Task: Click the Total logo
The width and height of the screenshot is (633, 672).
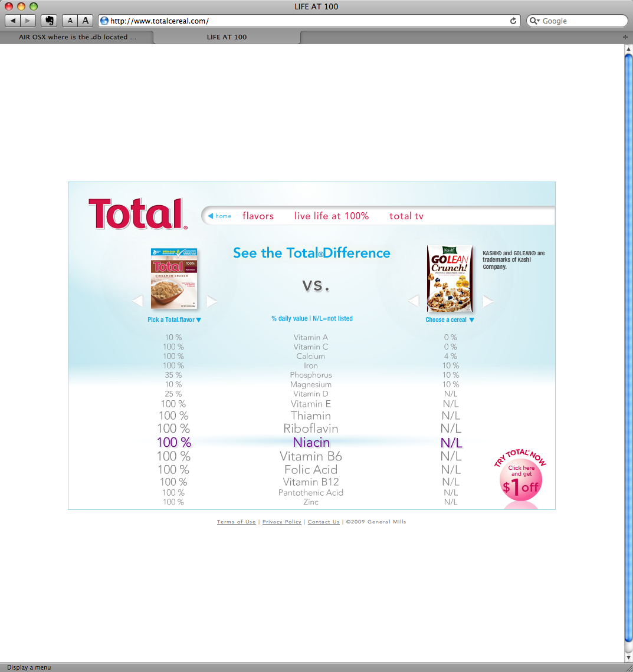Action: tap(137, 213)
